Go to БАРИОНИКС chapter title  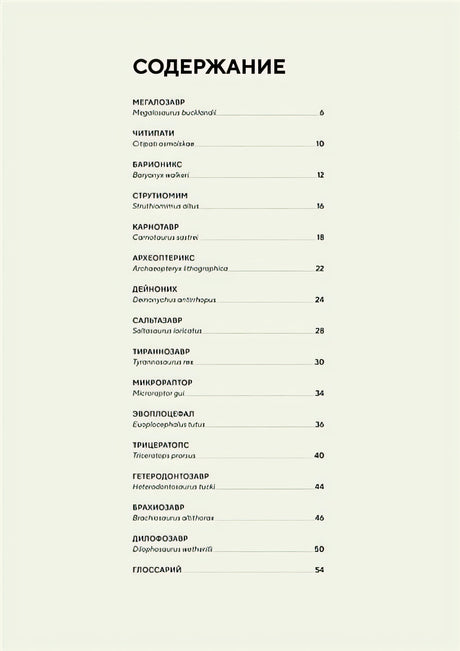pyautogui.click(x=157, y=164)
